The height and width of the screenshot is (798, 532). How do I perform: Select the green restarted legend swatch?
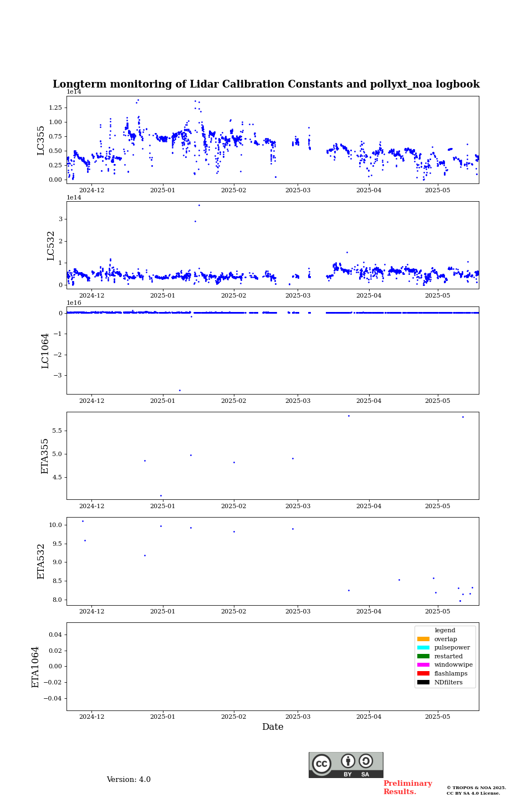pos(423,656)
